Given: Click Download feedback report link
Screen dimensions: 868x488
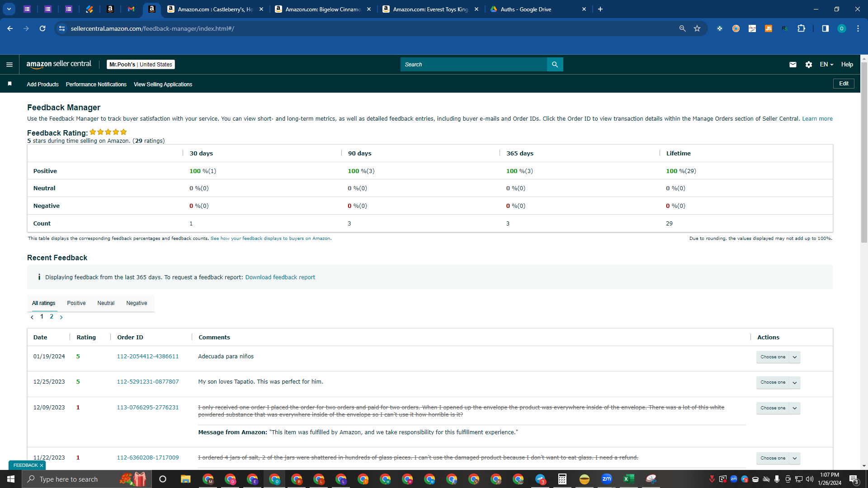Looking at the screenshot, I should (280, 277).
